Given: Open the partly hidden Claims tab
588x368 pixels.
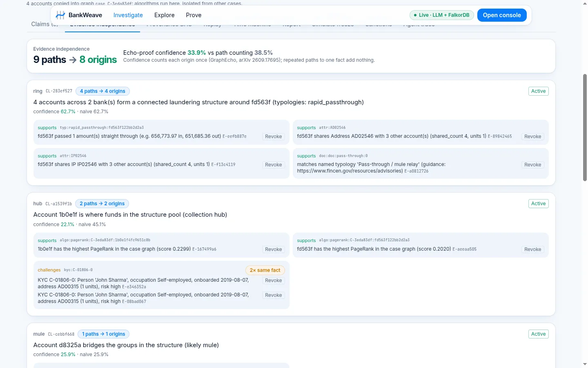Looking at the screenshot, I should point(45,24).
